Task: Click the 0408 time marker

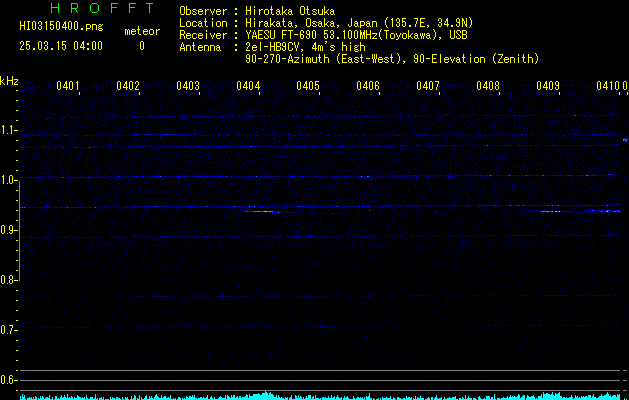Action: tap(488, 86)
